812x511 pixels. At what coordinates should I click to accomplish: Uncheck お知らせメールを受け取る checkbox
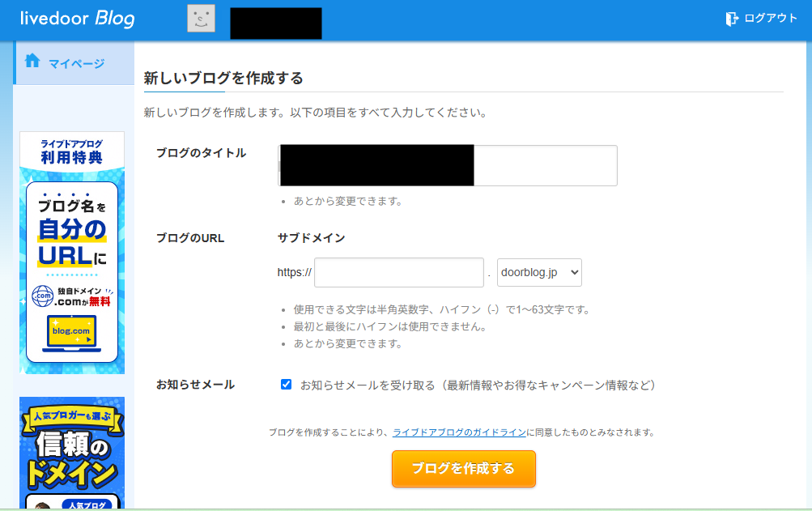tap(286, 384)
